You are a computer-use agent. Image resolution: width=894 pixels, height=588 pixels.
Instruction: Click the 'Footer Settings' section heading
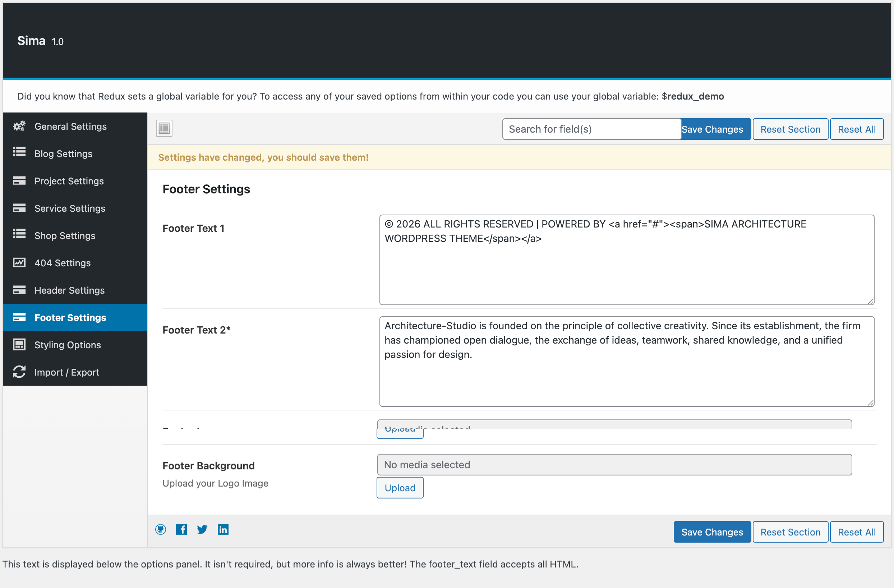coord(206,189)
